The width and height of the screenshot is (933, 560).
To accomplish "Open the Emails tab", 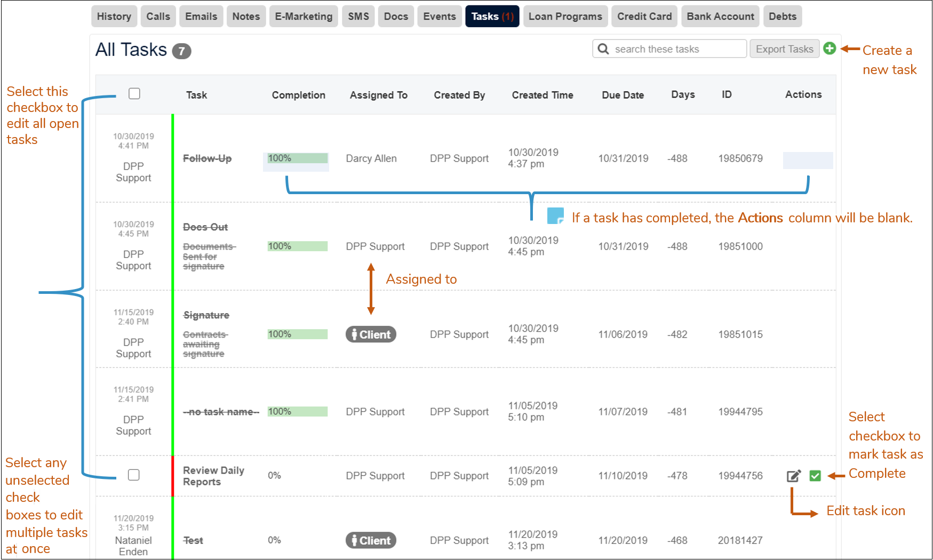I will click(x=201, y=16).
